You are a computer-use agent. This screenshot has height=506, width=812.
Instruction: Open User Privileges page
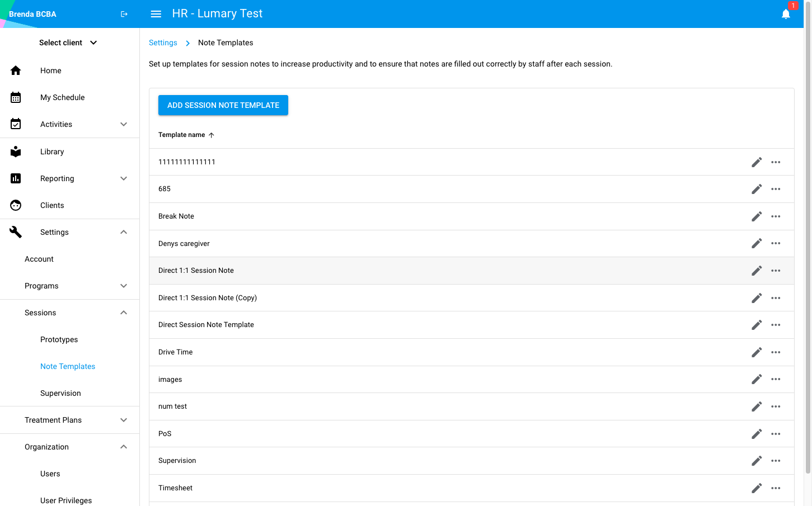[66, 500]
